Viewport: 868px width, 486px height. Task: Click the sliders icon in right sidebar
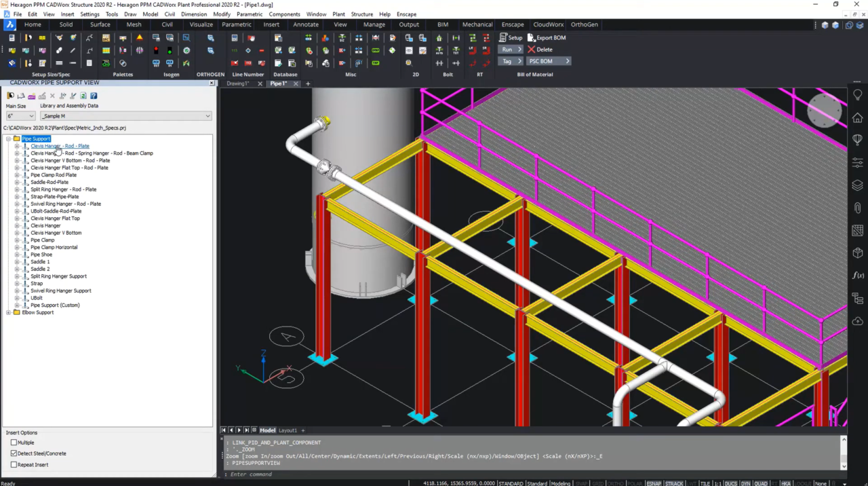click(x=858, y=163)
